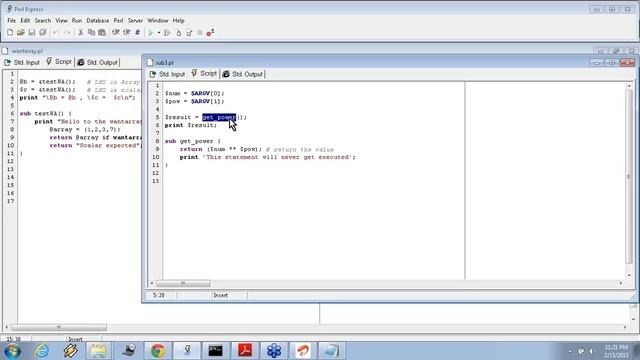Click the second indent lines toolbar icon
Image resolution: width=640 pixels, height=360 pixels.
(127, 32)
